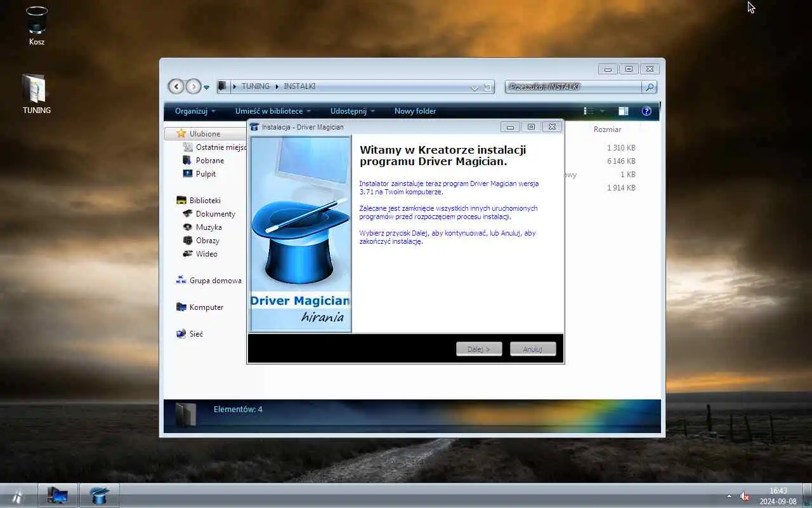Click the magnifier search icon

click(649, 87)
